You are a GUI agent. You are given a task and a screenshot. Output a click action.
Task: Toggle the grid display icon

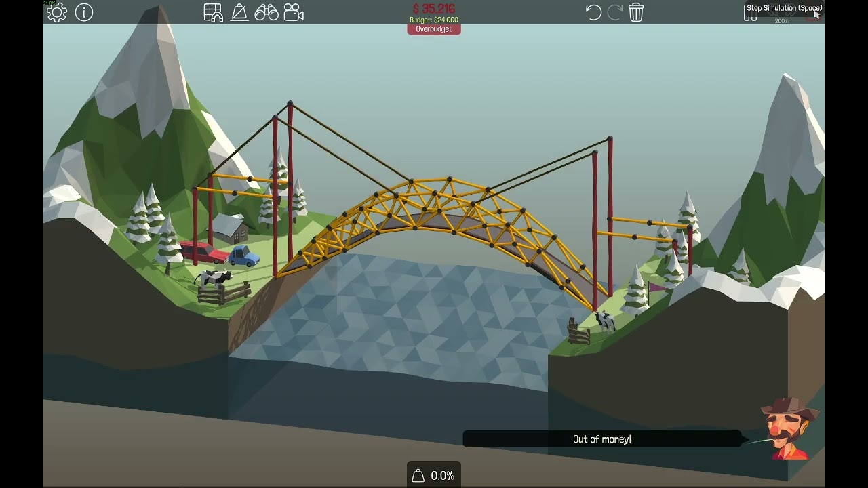[213, 12]
